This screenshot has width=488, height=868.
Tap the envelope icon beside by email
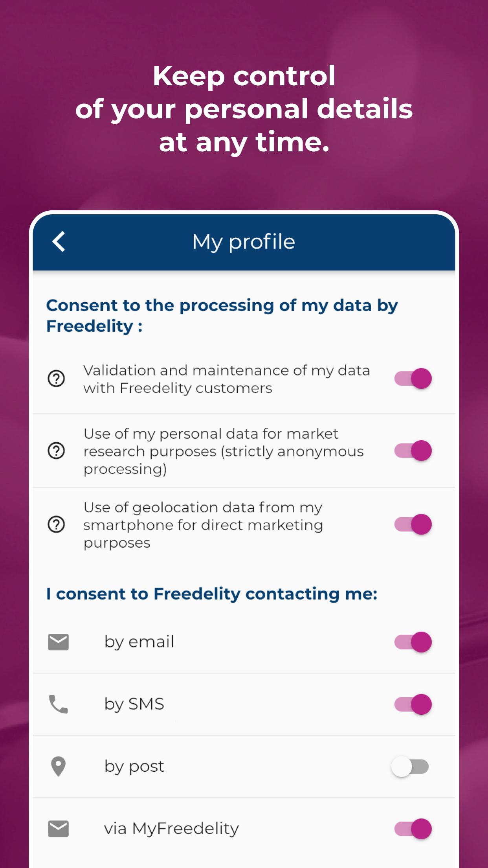(58, 642)
